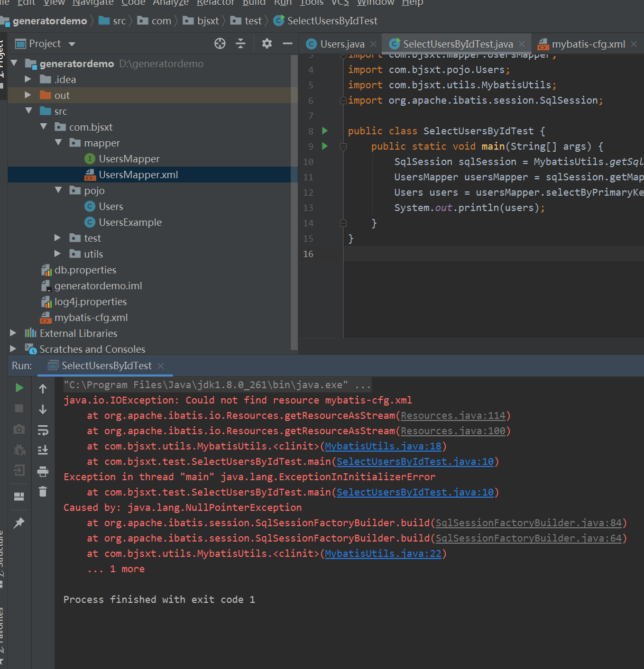Viewport: 644px width, 669px height.
Task: Collapse the mapper package
Action: tap(59, 143)
